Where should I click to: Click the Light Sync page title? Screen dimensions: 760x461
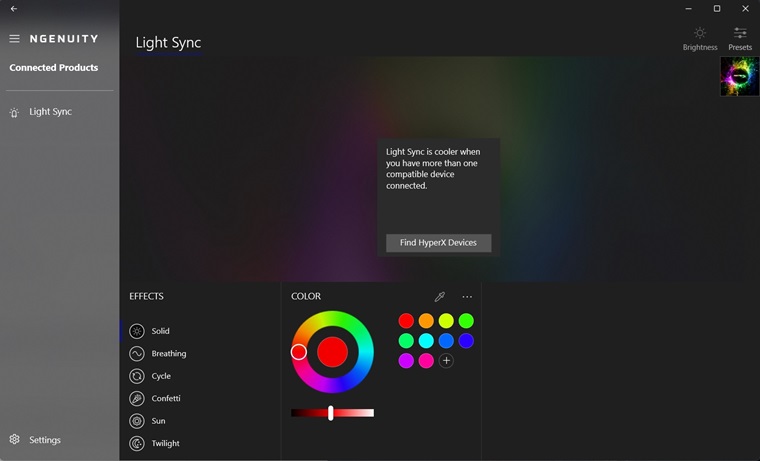(168, 43)
